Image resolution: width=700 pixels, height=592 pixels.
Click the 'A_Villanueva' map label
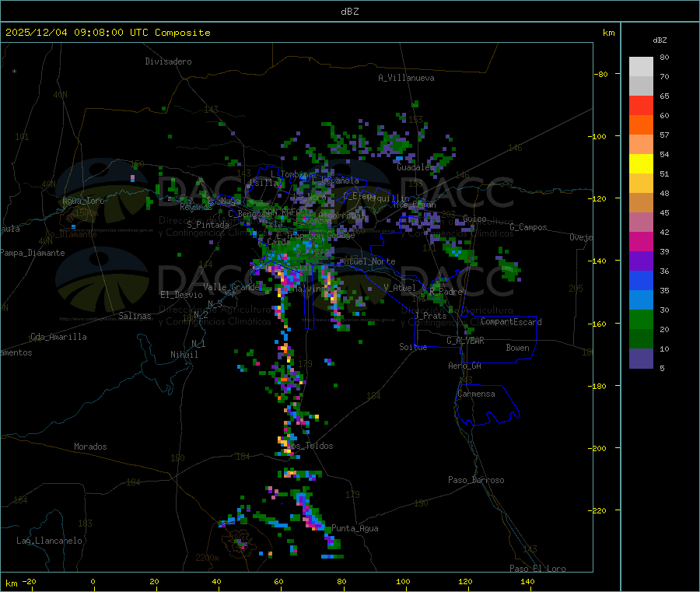pyautogui.click(x=406, y=78)
